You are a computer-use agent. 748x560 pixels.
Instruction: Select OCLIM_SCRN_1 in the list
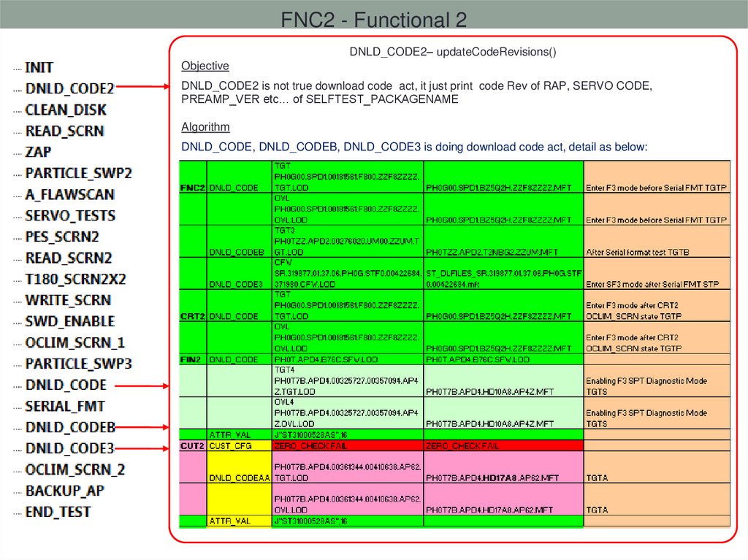point(75,342)
